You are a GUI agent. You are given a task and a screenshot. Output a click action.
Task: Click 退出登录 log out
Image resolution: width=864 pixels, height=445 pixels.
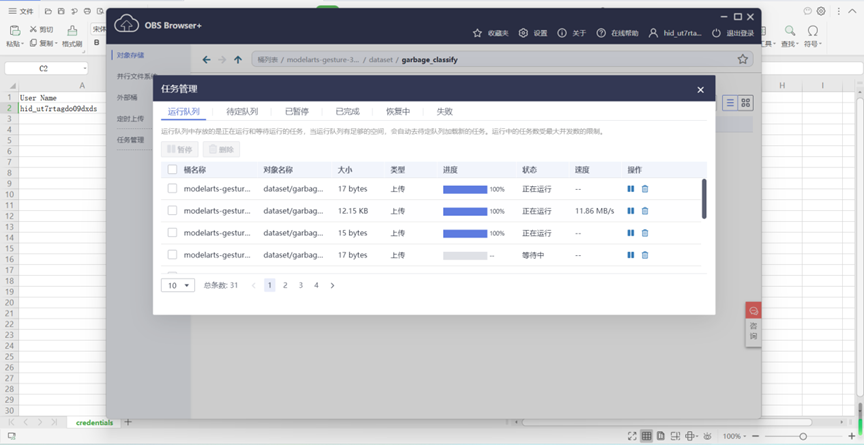tap(733, 33)
